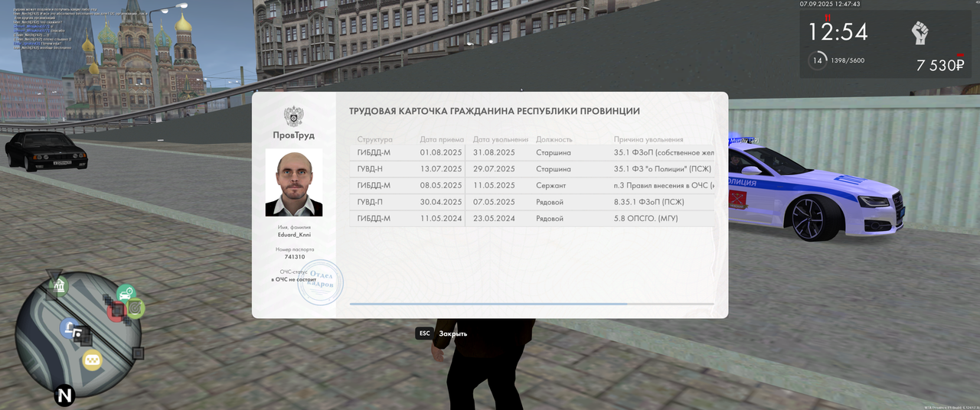The height and width of the screenshot is (410, 980).
Task: Click dismissal date 07.05.2025
Action: (x=494, y=202)
